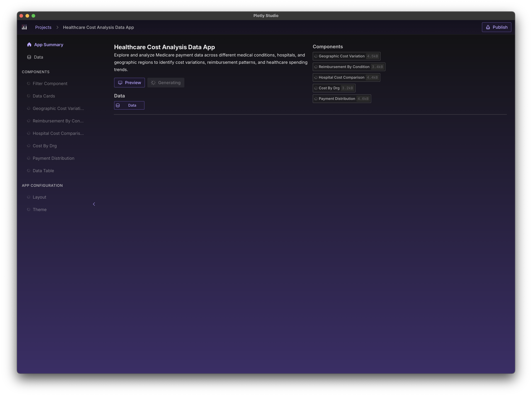
Task: Open the Data source chip
Action: (129, 105)
